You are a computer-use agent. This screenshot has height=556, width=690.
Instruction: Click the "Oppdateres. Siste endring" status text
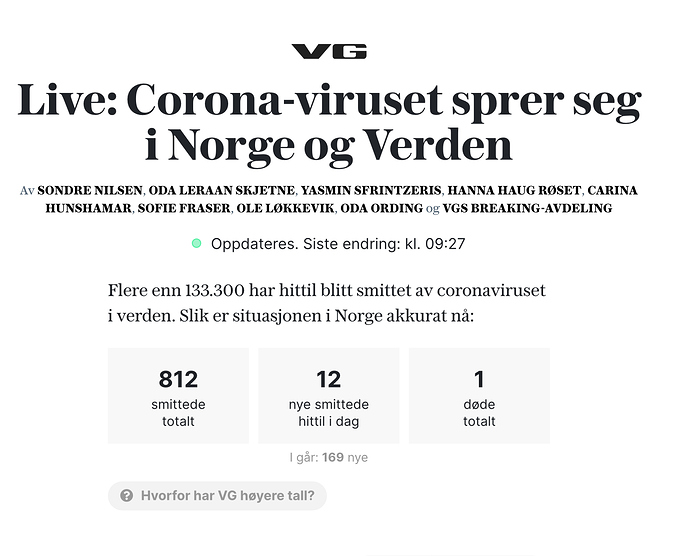coord(338,243)
